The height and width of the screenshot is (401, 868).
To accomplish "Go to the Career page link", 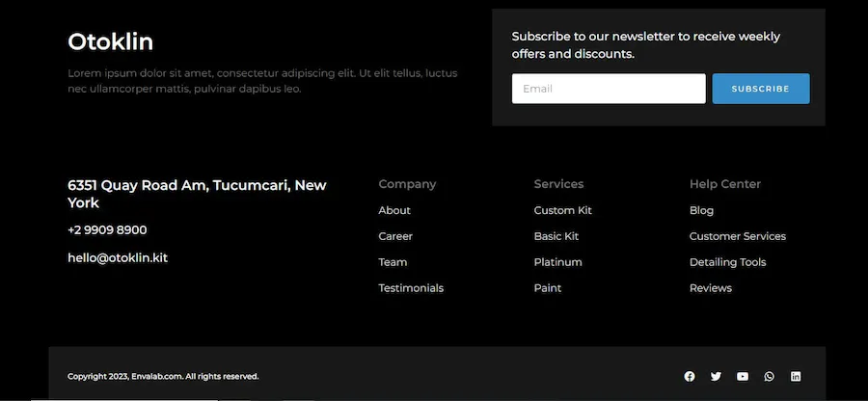I will (395, 236).
